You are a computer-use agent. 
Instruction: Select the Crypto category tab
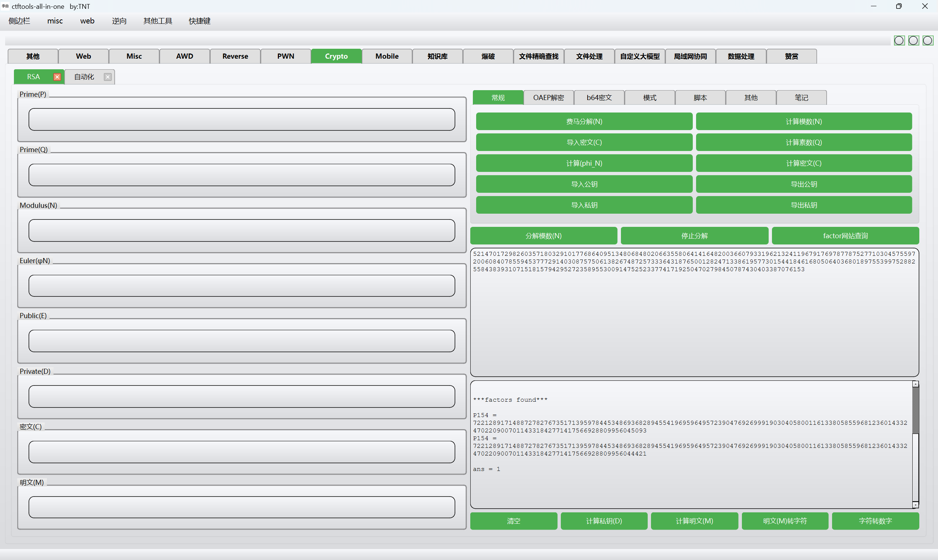tap(336, 56)
